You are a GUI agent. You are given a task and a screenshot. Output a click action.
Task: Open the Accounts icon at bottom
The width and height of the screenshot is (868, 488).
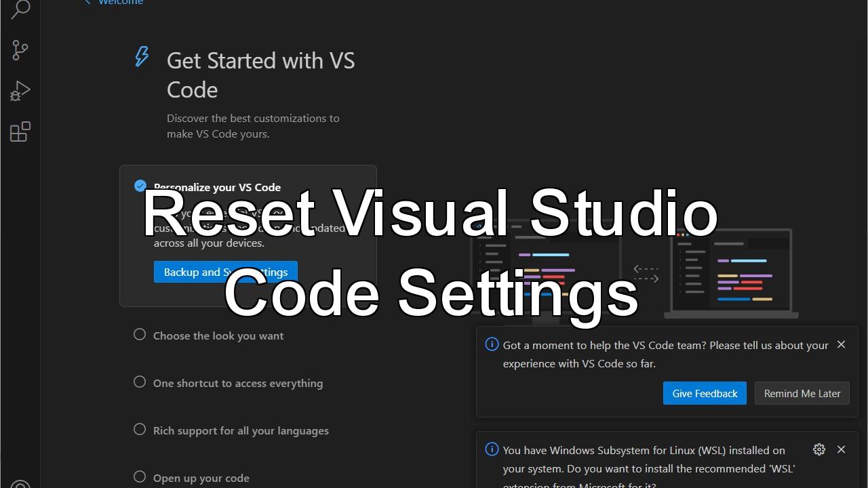(x=20, y=484)
